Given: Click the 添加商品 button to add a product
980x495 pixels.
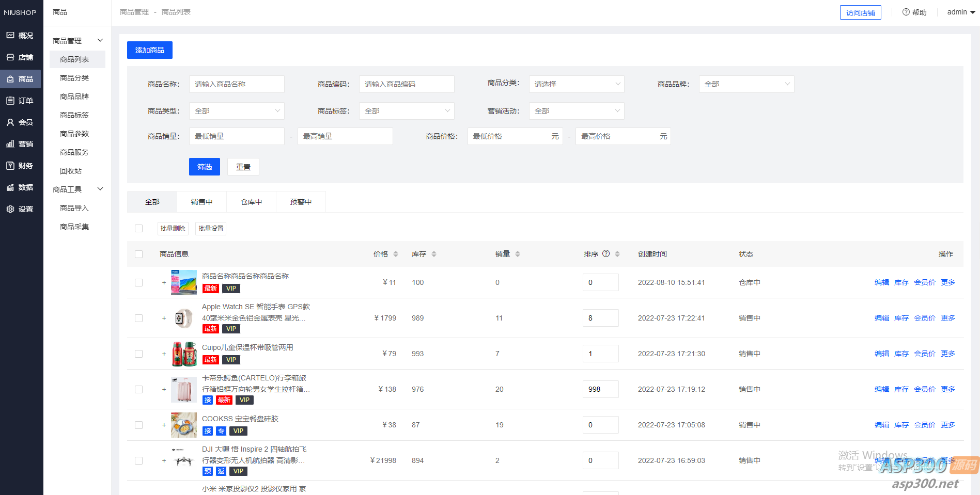Looking at the screenshot, I should coord(149,50).
